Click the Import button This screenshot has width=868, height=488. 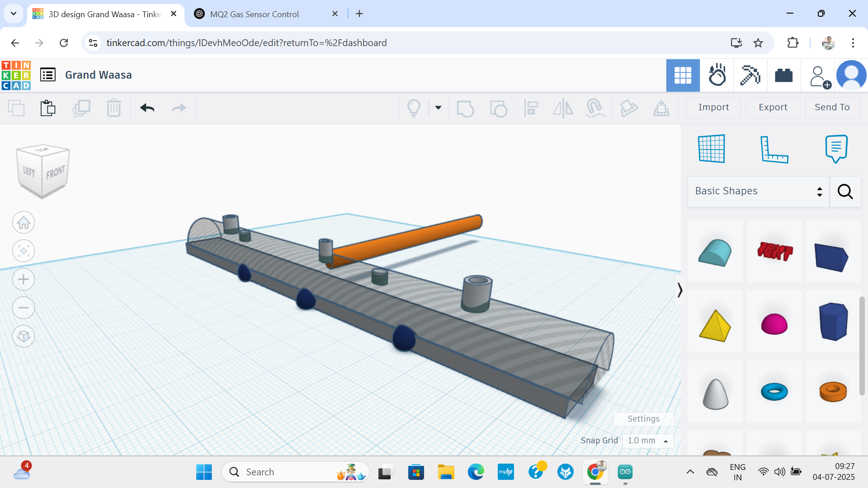713,108
